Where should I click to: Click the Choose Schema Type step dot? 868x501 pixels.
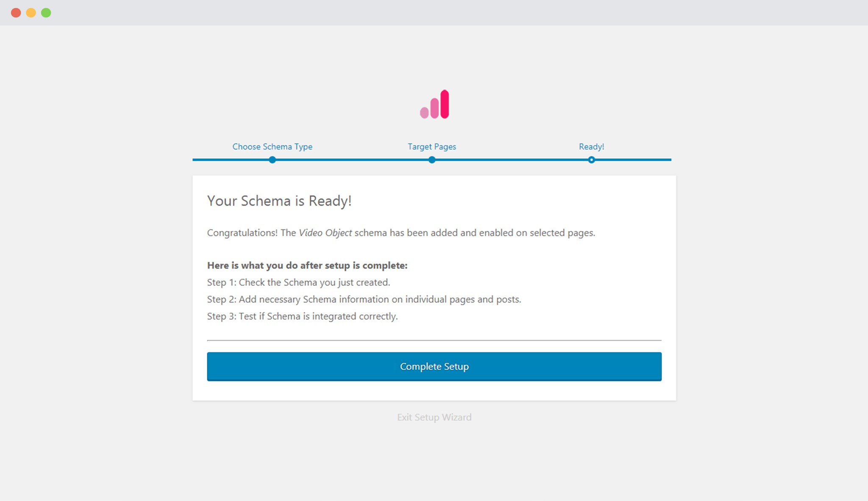[x=273, y=160]
